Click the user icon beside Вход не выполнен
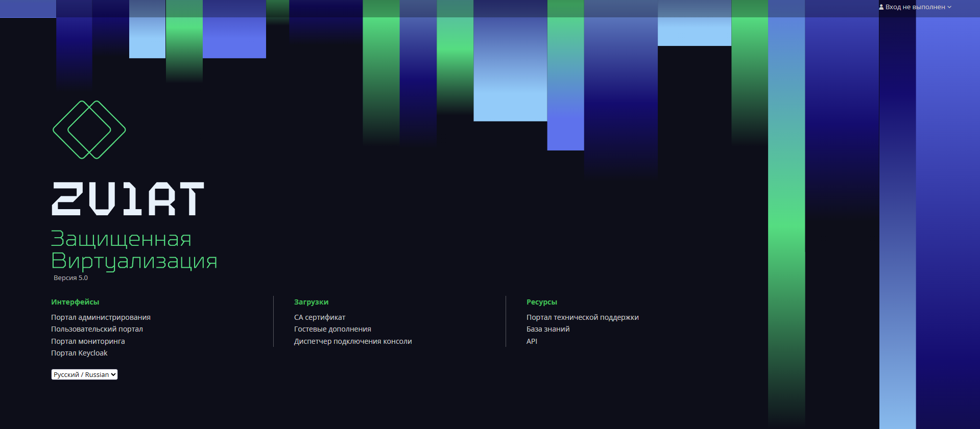This screenshot has width=980, height=429. pyautogui.click(x=881, y=7)
